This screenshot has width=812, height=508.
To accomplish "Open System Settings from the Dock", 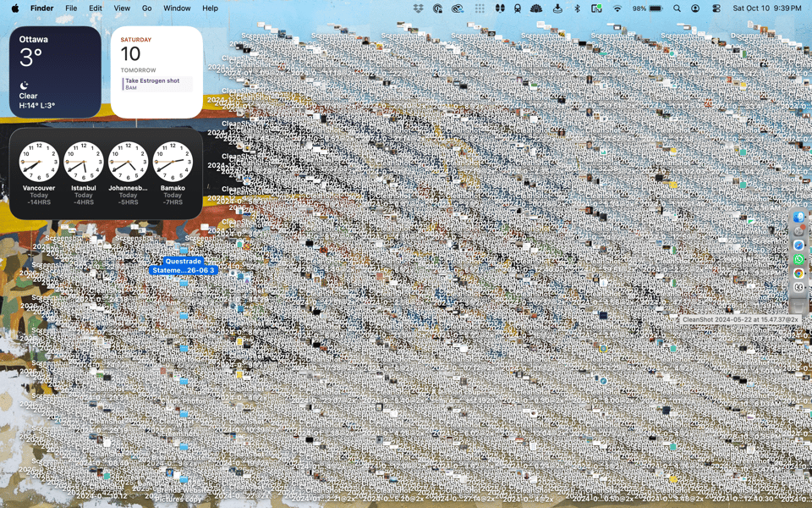I will 798,230.
